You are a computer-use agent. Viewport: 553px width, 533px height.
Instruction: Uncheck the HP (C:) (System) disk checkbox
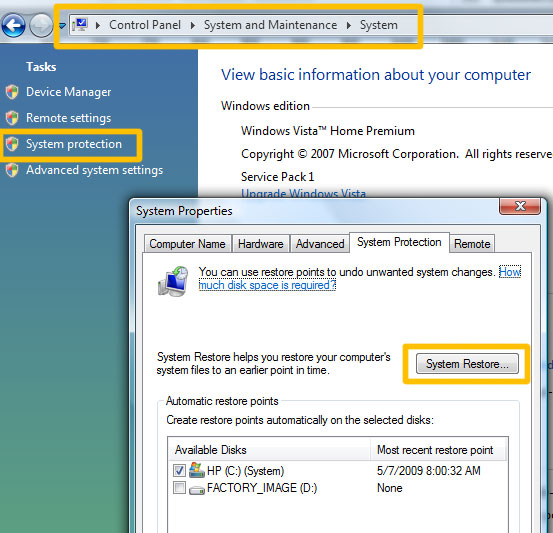coord(179,471)
